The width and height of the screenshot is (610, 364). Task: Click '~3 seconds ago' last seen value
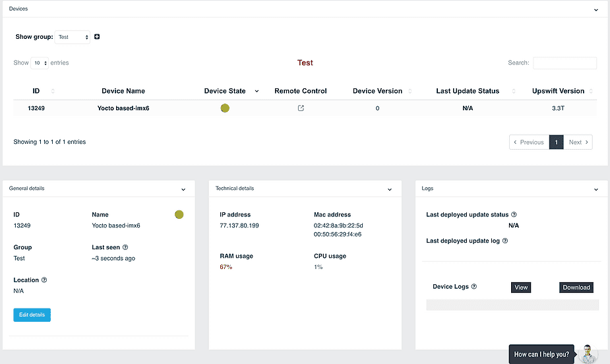pyautogui.click(x=113, y=258)
